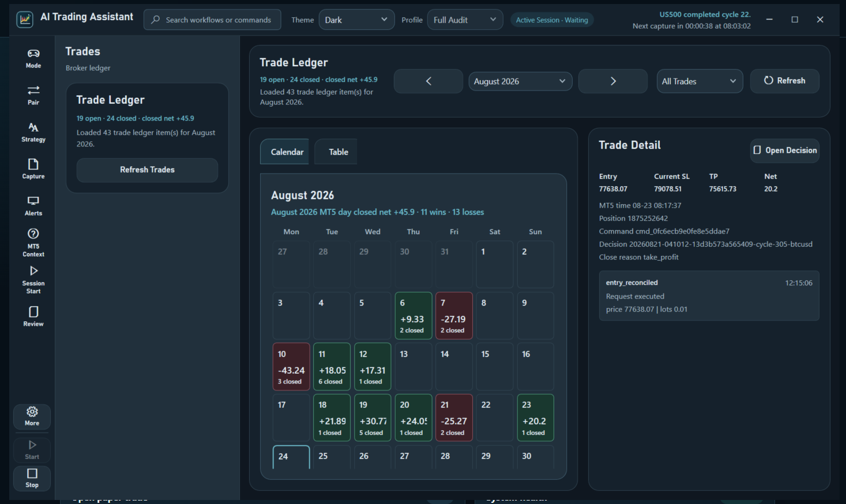Click the Entry value 77638.07
This screenshot has height=504, width=846.
tap(613, 189)
